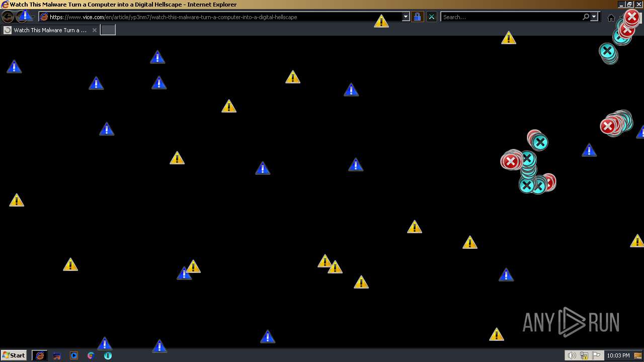Open the Action Center flag icon
The height and width of the screenshot is (362, 644).
(x=596, y=355)
